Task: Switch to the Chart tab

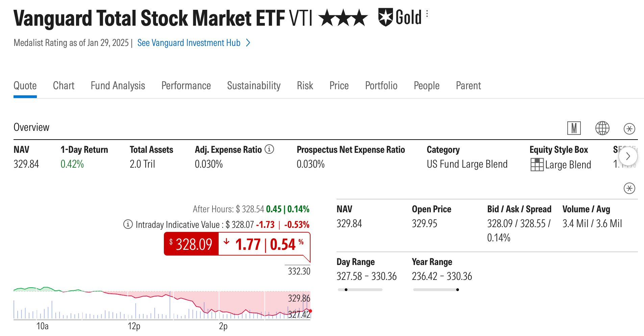Action: [64, 86]
